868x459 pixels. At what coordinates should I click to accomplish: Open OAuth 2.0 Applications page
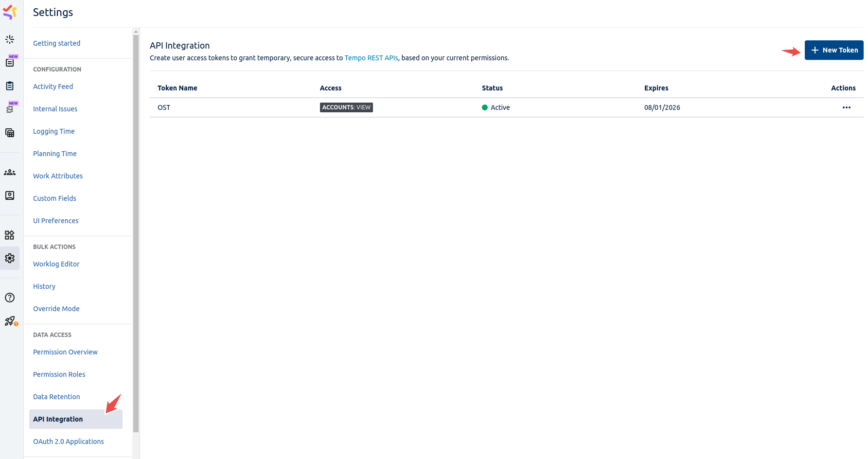click(x=68, y=441)
